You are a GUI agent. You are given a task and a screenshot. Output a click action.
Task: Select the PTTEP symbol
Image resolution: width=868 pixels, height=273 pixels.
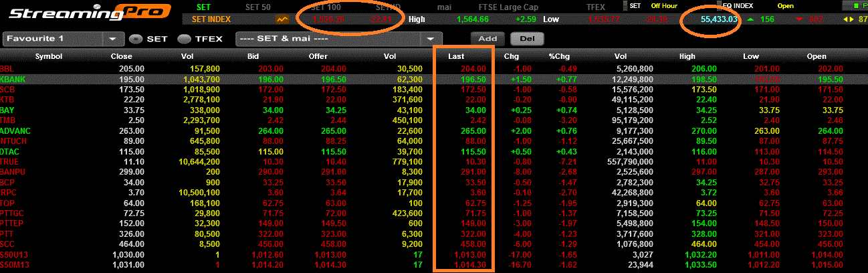point(12,223)
